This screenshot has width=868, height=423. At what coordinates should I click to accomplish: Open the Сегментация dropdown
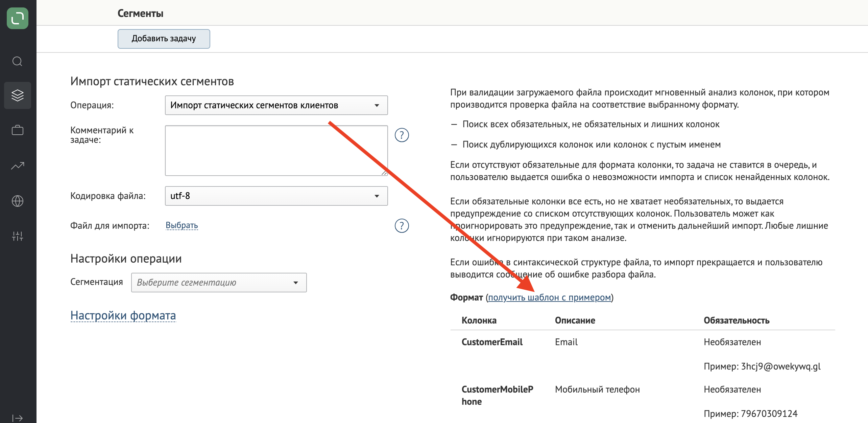pos(219,283)
